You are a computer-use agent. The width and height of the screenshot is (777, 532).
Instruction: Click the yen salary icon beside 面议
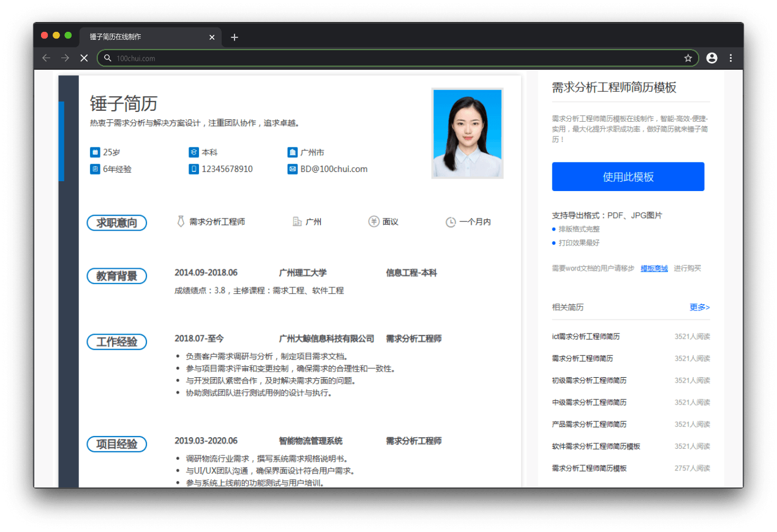point(373,222)
